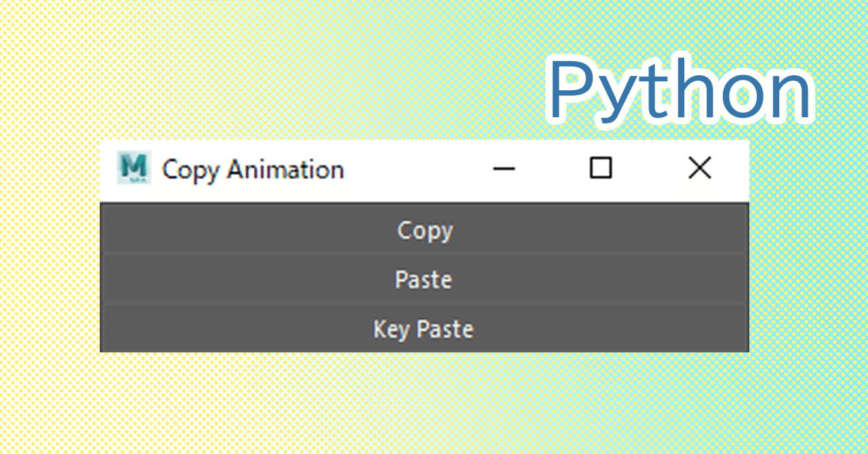The image size is (868, 454).
Task: Select the application icon beside Copy Animation
Action: 136,169
